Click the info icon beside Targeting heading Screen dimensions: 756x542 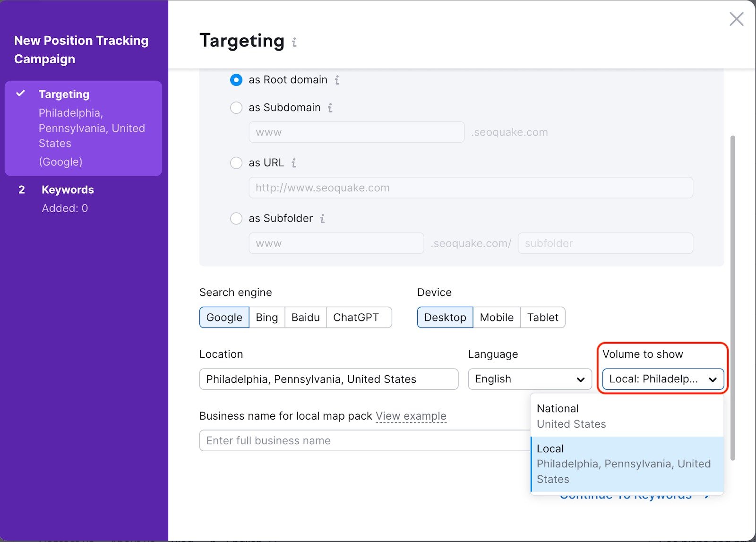[294, 43]
